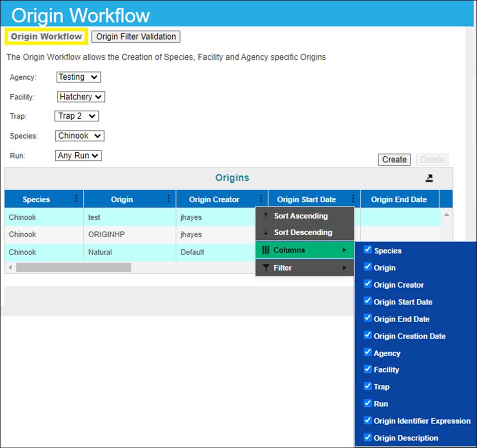Open the Species column menu icon

tap(77, 199)
